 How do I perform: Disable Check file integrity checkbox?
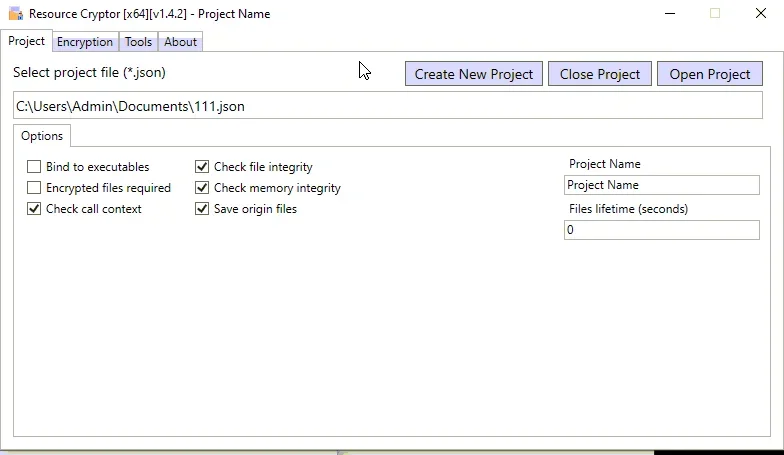202,166
